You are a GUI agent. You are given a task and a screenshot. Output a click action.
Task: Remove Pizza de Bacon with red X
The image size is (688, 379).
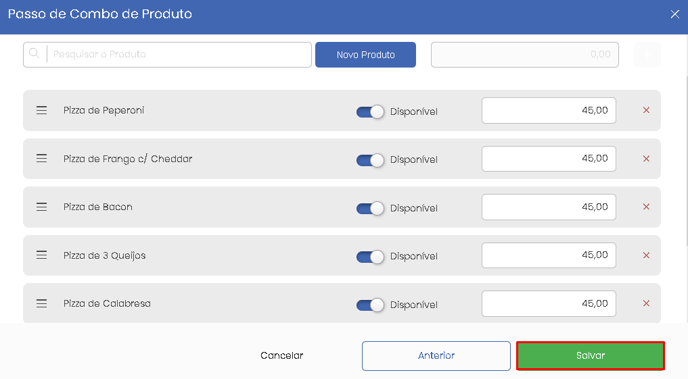(x=646, y=207)
